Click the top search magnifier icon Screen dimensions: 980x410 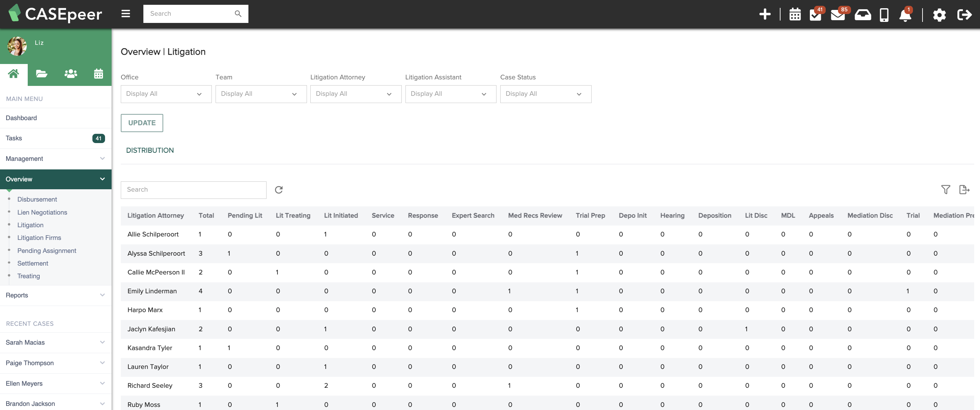click(x=238, y=14)
